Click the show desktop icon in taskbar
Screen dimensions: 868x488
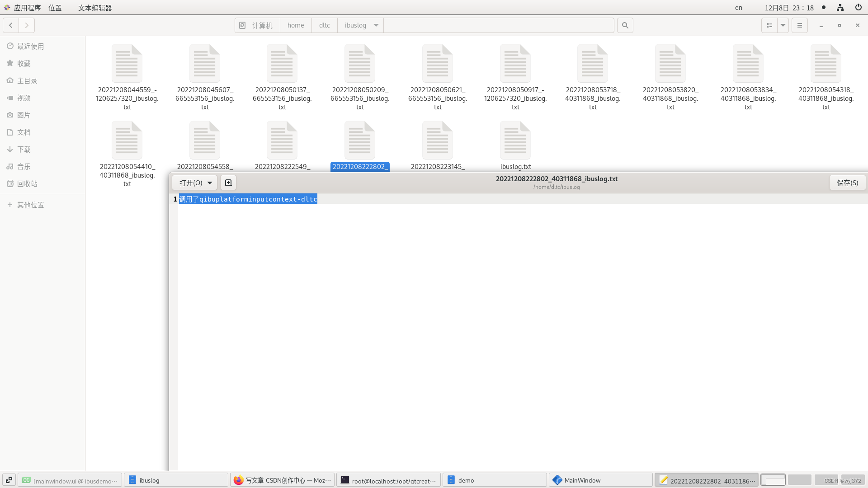pyautogui.click(x=9, y=480)
